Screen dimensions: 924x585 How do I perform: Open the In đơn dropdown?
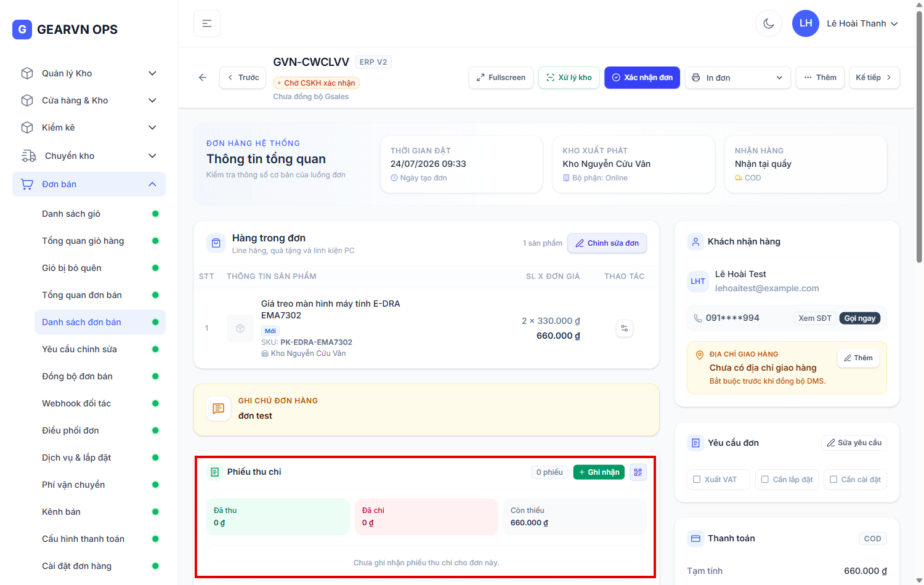click(737, 78)
